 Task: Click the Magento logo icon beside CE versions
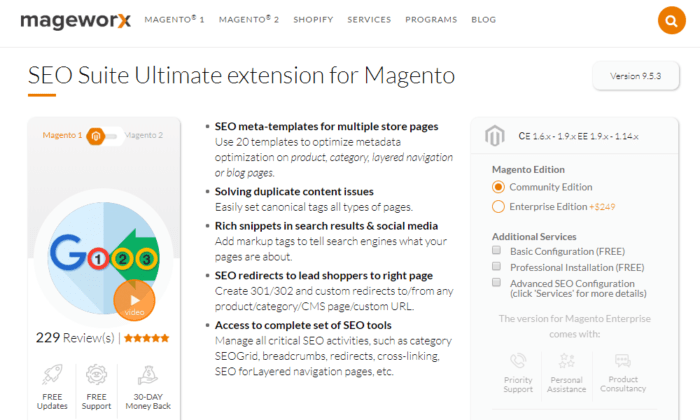pyautogui.click(x=495, y=136)
